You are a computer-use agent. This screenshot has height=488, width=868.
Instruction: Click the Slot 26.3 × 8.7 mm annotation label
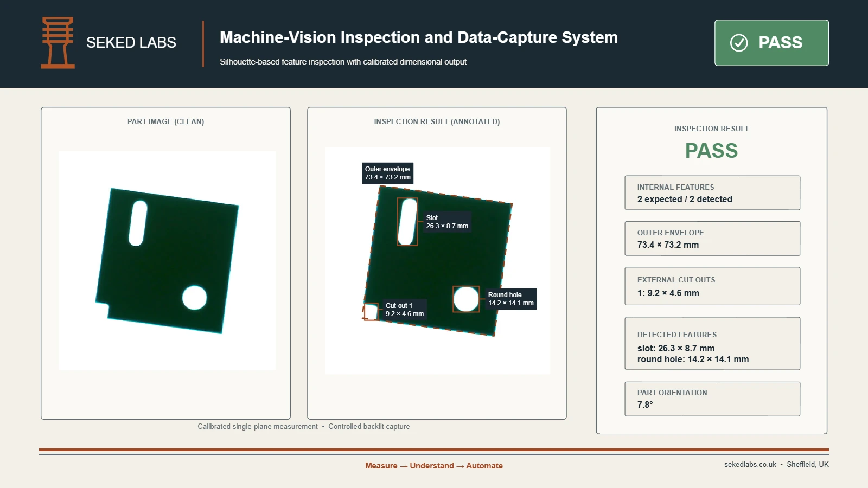pos(447,222)
